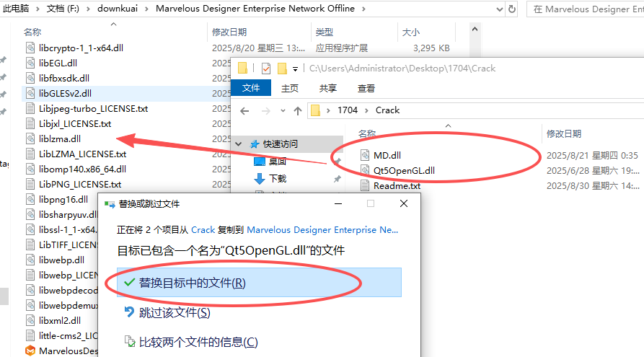Screen dimensions: 644x357
Task: Select the libGLESv2.dll file icon
Action: pos(30,93)
